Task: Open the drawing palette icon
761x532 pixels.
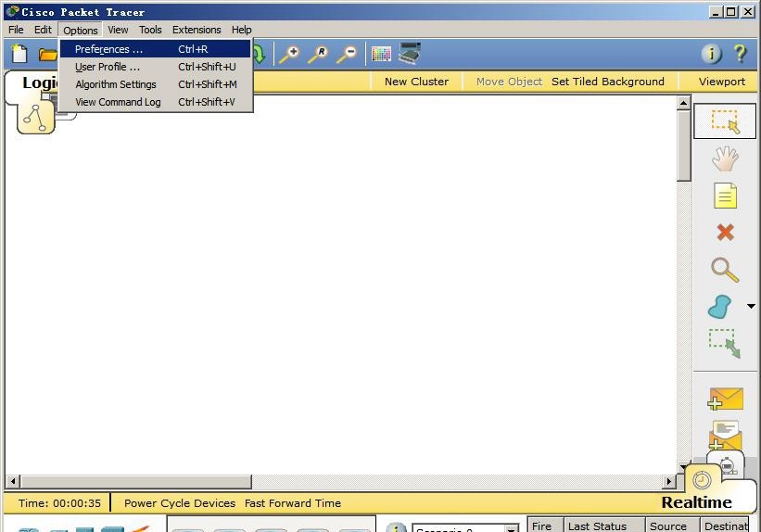Action: 381,54
